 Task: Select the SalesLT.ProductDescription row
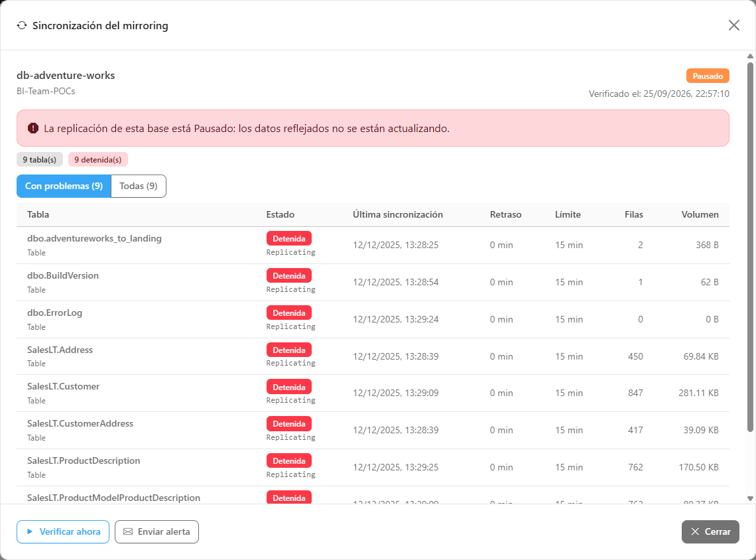(x=373, y=467)
